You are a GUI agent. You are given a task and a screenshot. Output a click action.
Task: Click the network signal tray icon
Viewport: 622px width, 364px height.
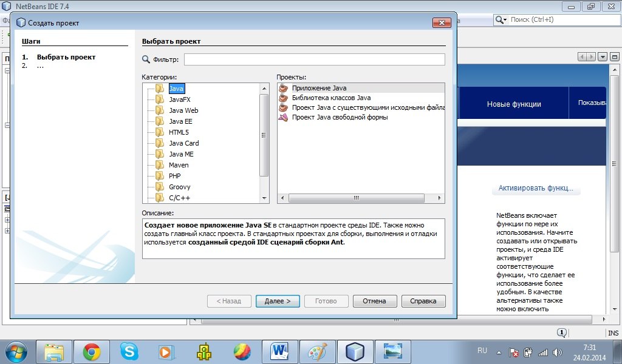(x=542, y=352)
